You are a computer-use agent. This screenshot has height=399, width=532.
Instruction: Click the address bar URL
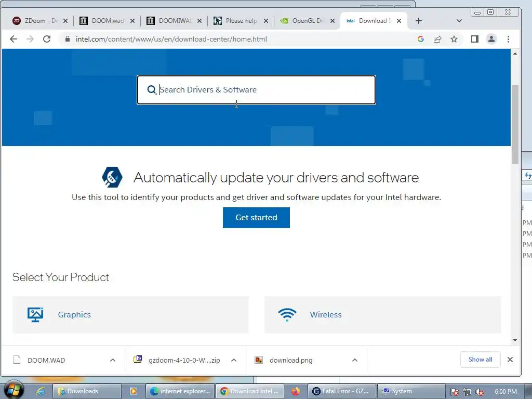171,39
